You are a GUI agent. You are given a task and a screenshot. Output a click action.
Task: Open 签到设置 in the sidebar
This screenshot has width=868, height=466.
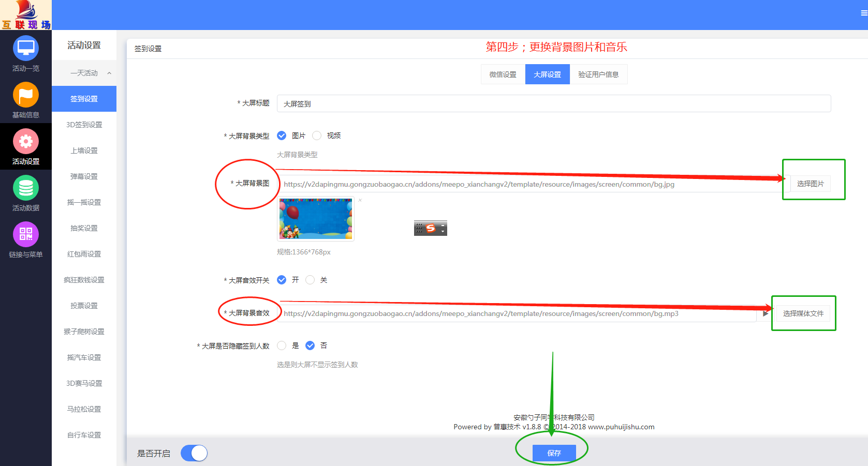coord(84,99)
